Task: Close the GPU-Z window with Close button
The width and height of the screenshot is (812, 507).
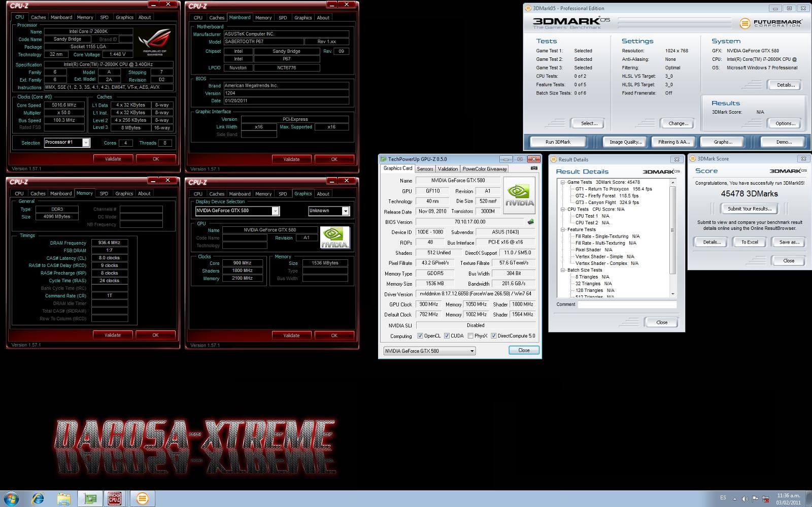Action: 524,350
